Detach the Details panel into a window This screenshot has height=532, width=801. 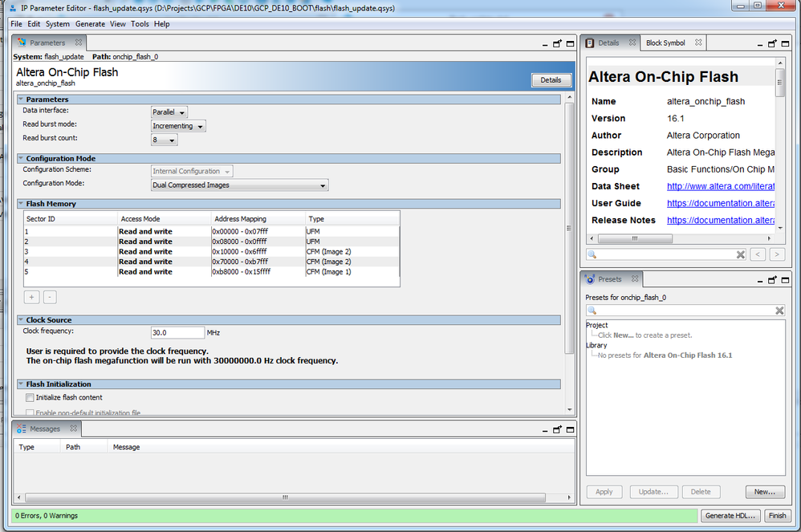(x=772, y=44)
